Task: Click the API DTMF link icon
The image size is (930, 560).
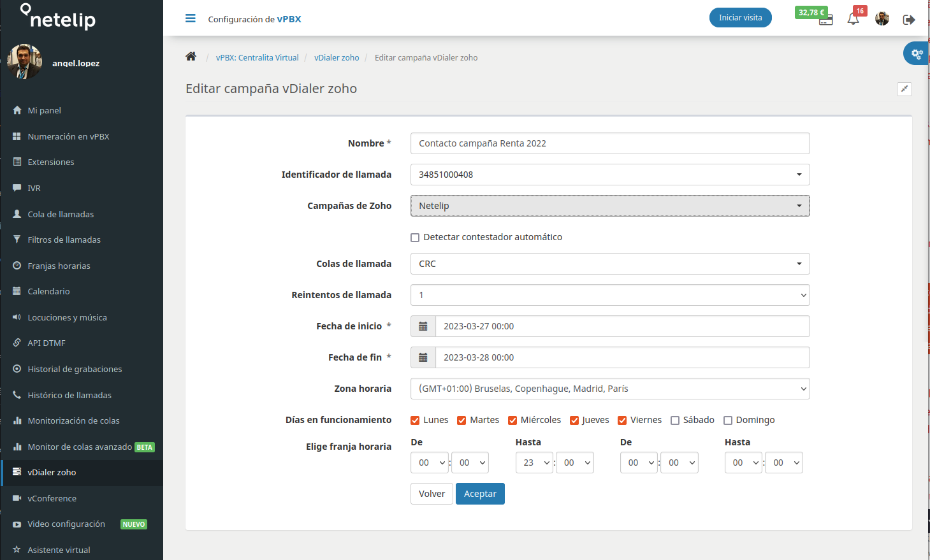Action: [x=17, y=343]
